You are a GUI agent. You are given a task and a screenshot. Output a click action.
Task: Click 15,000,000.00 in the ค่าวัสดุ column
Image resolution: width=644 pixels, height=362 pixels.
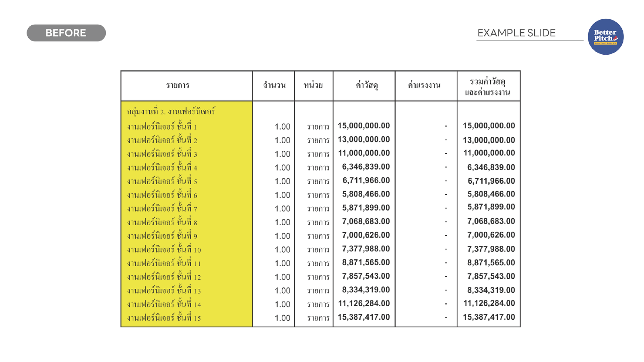(x=364, y=126)
